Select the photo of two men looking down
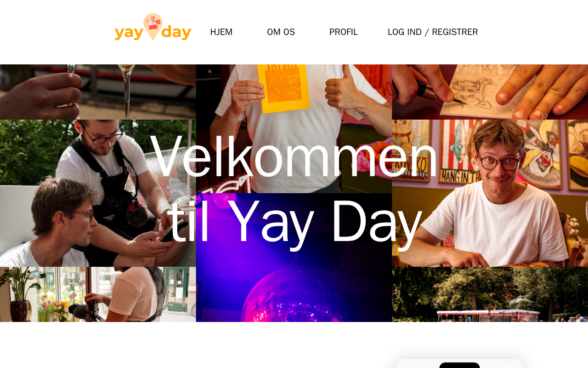Screen dimensions: 588x368 tap(98, 193)
